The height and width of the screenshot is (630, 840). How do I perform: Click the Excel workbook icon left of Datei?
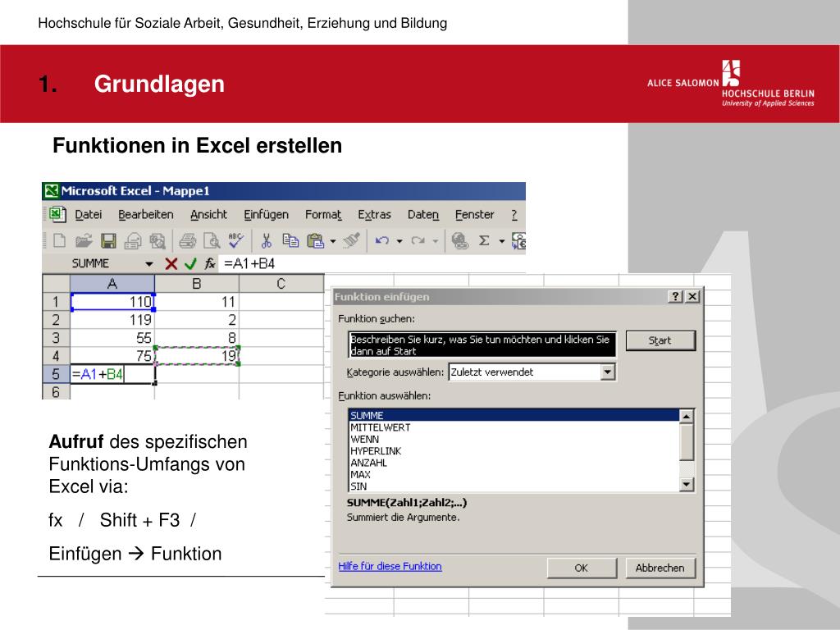point(57,215)
